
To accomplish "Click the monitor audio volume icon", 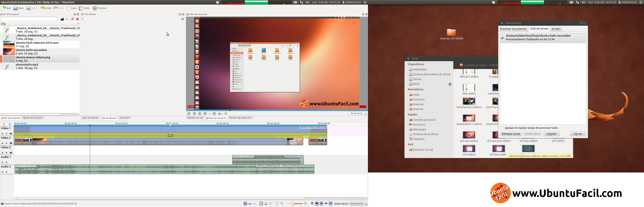I will 226,113.
